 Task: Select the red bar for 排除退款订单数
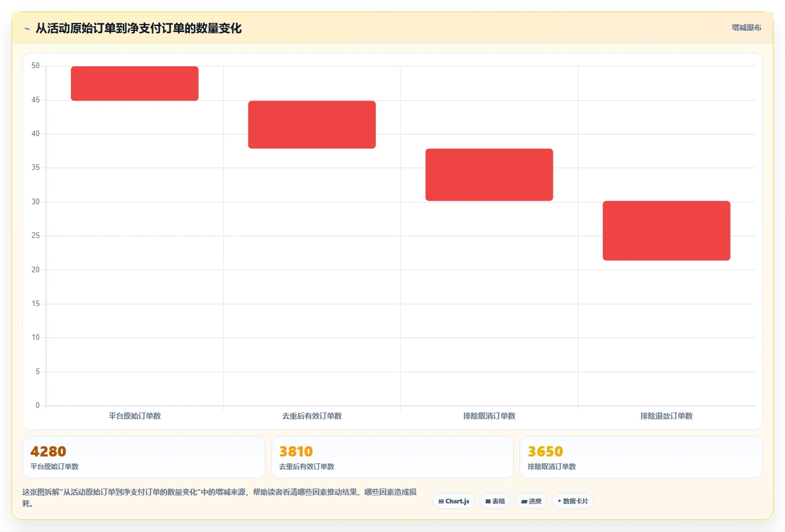tap(667, 231)
